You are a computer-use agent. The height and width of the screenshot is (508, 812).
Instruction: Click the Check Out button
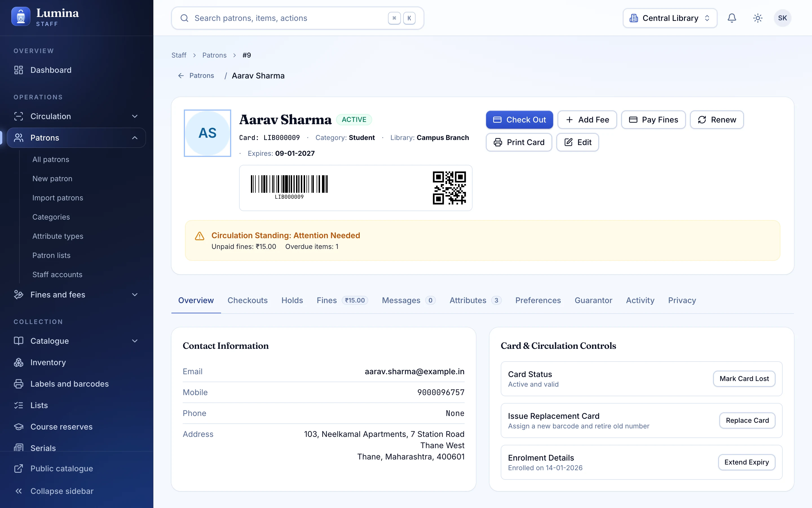(519, 120)
